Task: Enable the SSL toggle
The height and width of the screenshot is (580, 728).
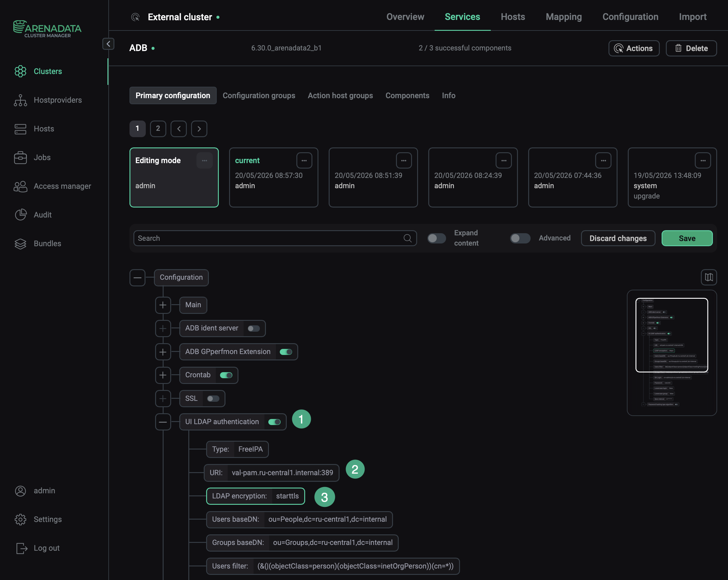Action: [x=213, y=398]
